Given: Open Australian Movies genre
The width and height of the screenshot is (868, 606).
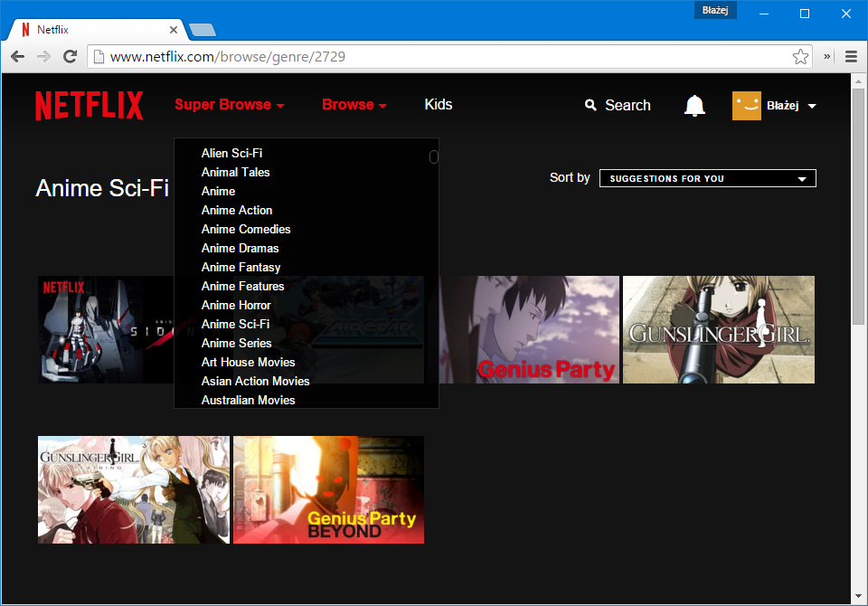Looking at the screenshot, I should click(x=248, y=400).
